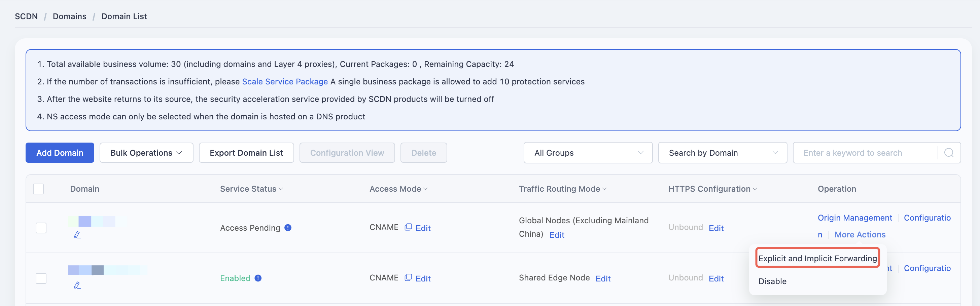Screen dimensions: 980x306
Task: Click the Configuration View button
Action: click(347, 153)
